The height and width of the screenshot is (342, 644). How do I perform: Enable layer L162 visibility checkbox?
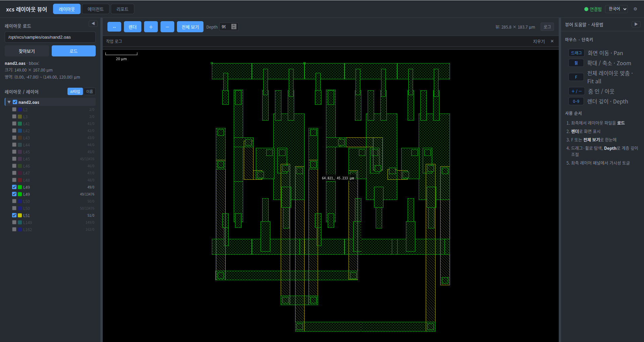14,229
